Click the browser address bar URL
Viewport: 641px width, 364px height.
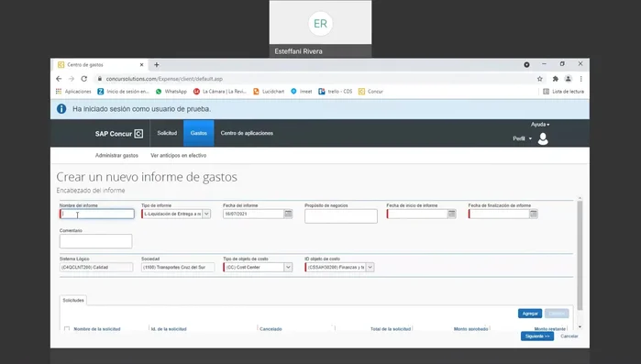[x=164, y=79]
